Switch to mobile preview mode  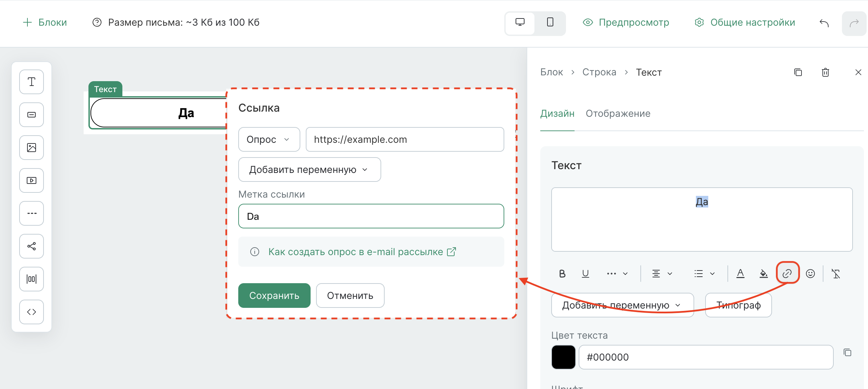coord(550,23)
